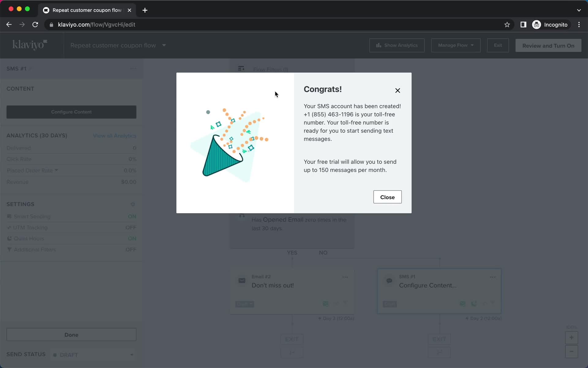Select the View all Analytics link
The height and width of the screenshot is (368, 588).
pos(114,135)
